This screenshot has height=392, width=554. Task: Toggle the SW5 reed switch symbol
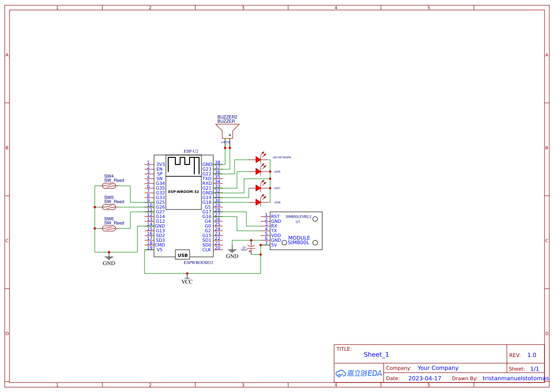click(x=110, y=207)
